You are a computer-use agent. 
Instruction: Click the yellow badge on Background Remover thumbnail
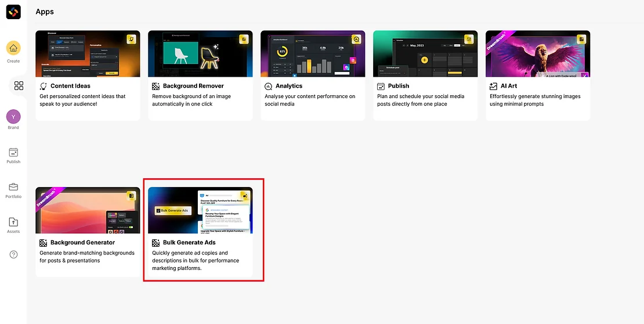pos(244,39)
